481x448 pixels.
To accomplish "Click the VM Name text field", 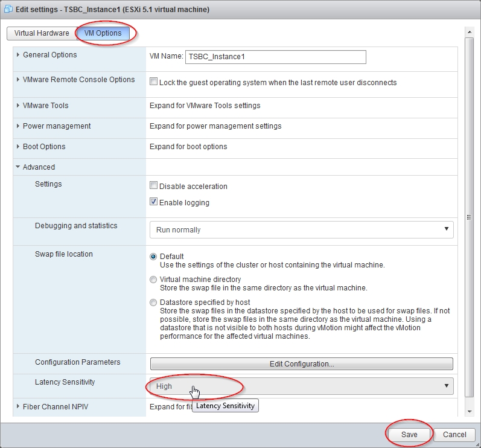I will (276, 57).
